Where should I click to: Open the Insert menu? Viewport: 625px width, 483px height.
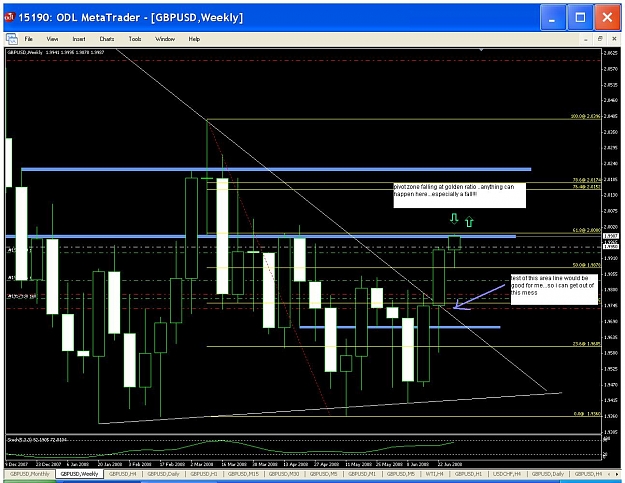pyautogui.click(x=79, y=39)
